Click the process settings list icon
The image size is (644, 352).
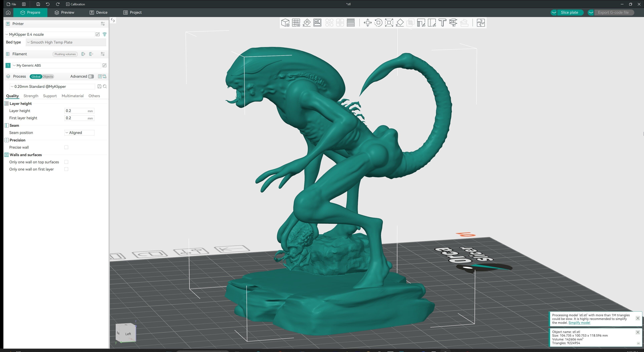coord(100,76)
